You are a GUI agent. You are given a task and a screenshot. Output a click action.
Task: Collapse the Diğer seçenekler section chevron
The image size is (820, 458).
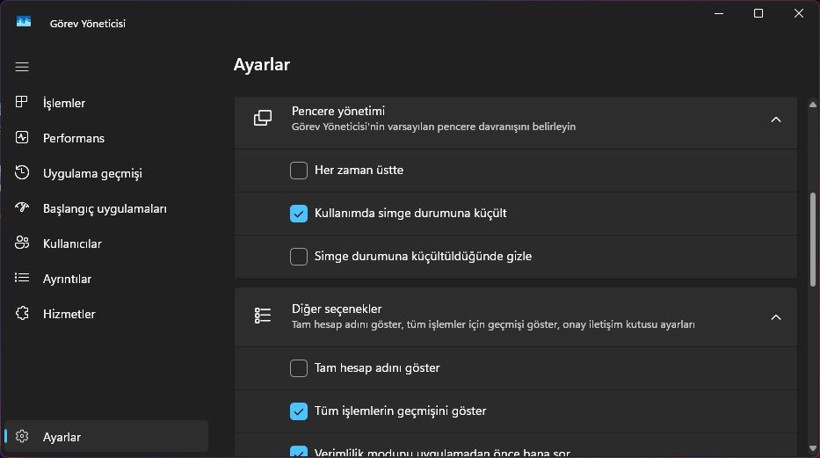tap(776, 317)
